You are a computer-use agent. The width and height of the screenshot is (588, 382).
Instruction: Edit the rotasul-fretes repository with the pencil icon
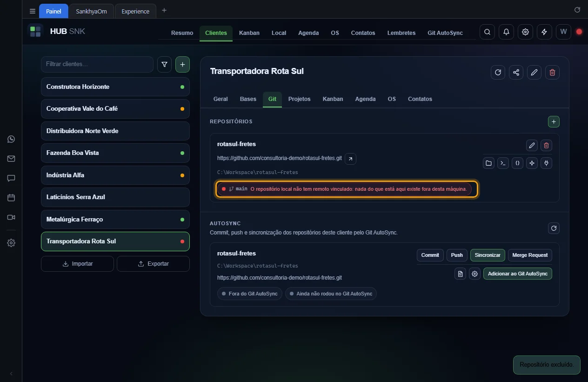(532, 146)
